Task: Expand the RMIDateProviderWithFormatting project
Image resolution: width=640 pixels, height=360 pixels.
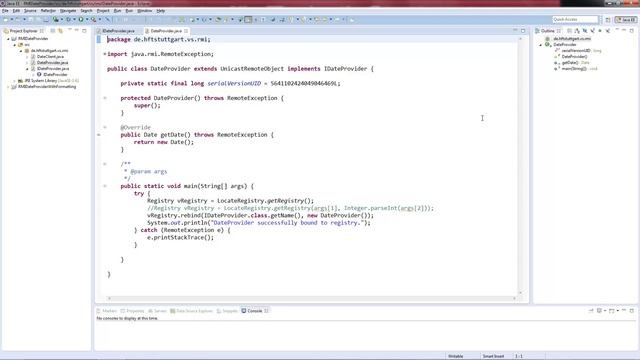Action: tap(8, 87)
